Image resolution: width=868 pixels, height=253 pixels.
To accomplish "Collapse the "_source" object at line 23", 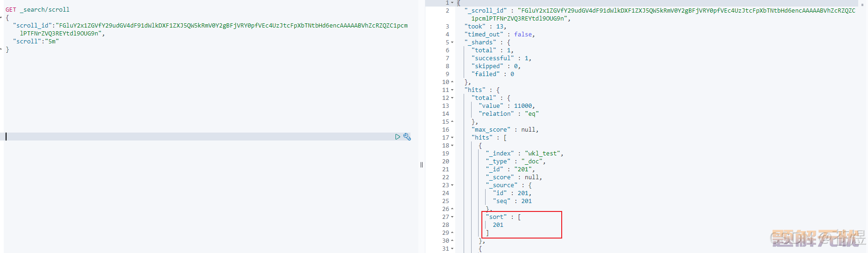I will [452, 185].
